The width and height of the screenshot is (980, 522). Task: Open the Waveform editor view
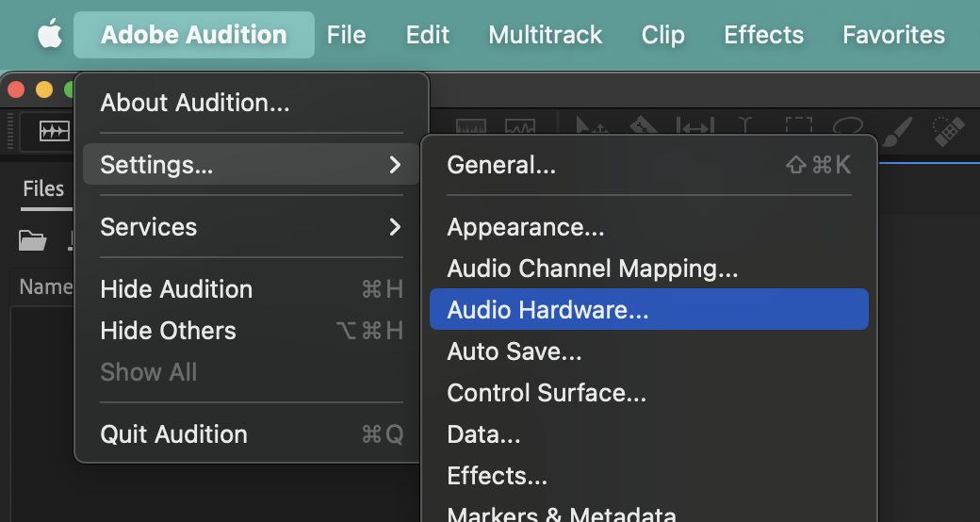pyautogui.click(x=53, y=131)
